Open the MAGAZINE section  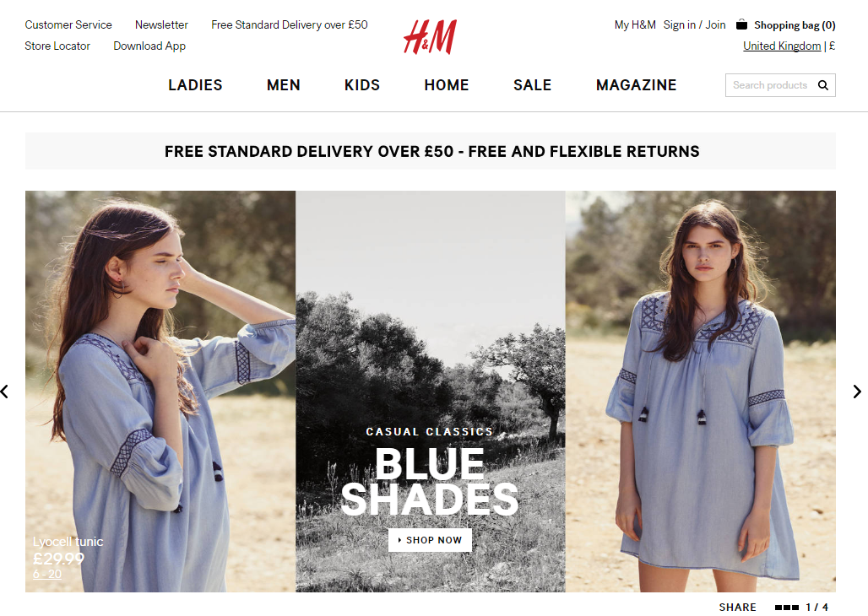(637, 85)
